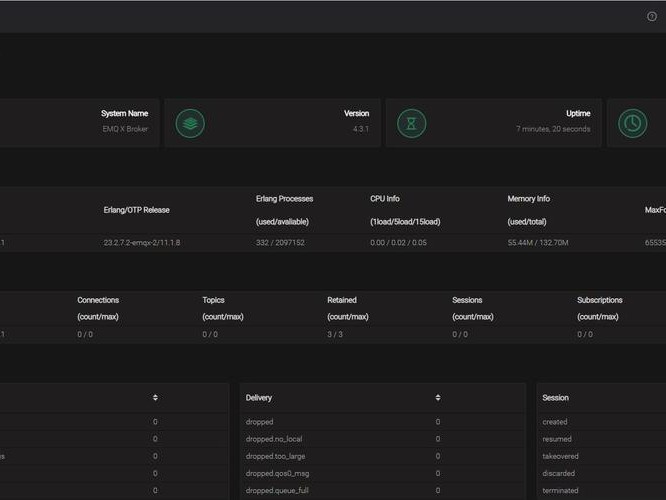Select the 'dropped.qos0_msg' row
The image size is (666, 500).
383,473
